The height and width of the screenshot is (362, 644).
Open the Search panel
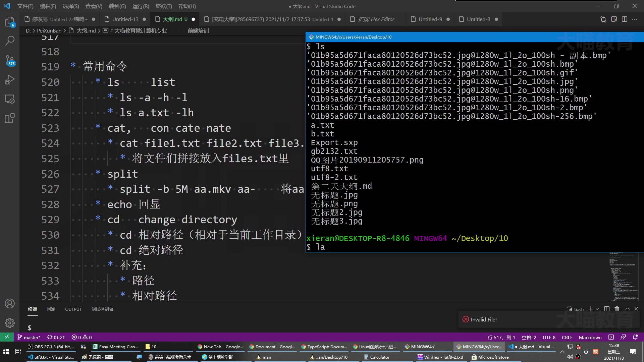(10, 40)
